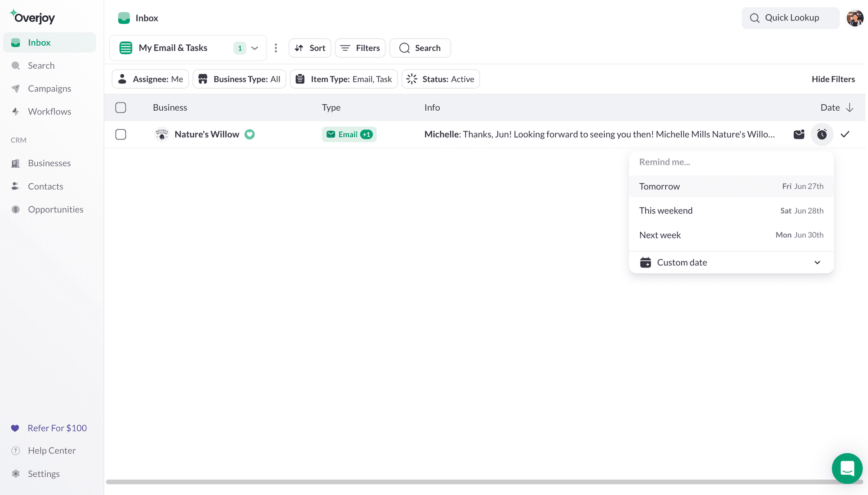868x495 pixels.
Task: Click the Sort button
Action: [310, 48]
